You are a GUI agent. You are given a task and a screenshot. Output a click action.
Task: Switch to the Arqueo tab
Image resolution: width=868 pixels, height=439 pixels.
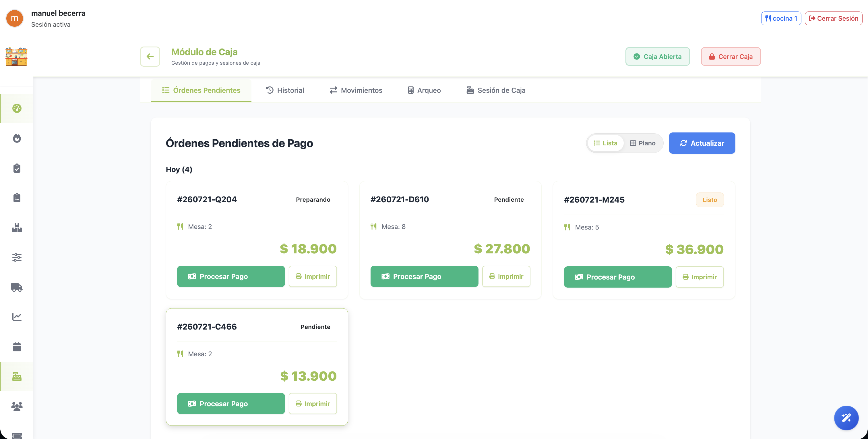tap(424, 90)
